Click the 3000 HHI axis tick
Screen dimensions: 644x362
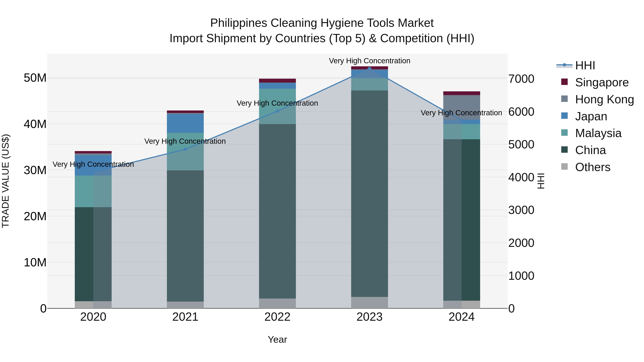521,210
